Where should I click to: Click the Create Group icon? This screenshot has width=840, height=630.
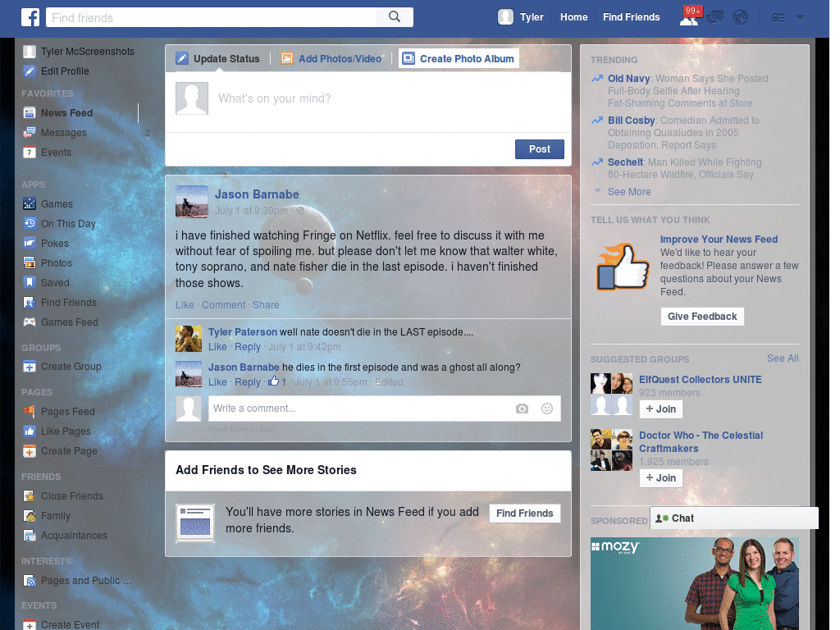[30, 367]
